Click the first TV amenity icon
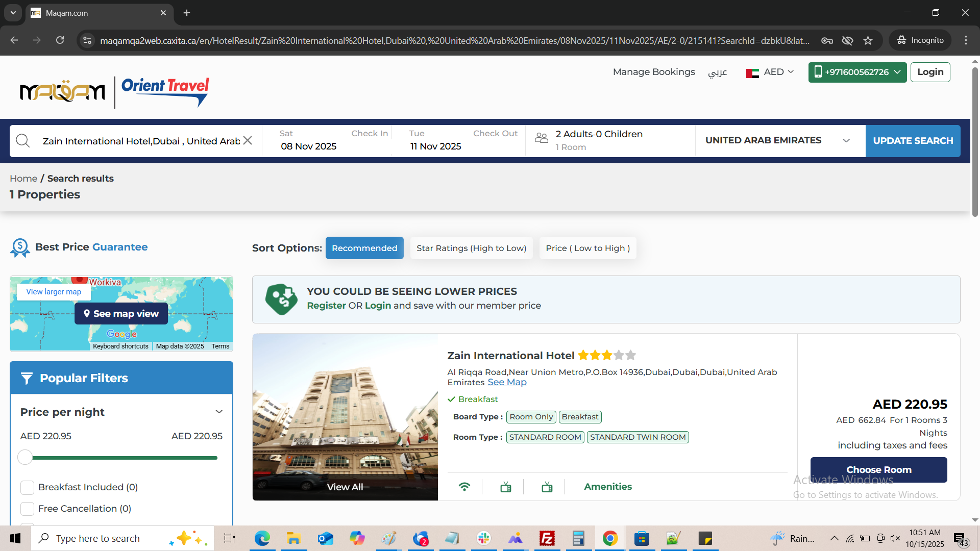The height and width of the screenshot is (551, 980). coord(506,487)
